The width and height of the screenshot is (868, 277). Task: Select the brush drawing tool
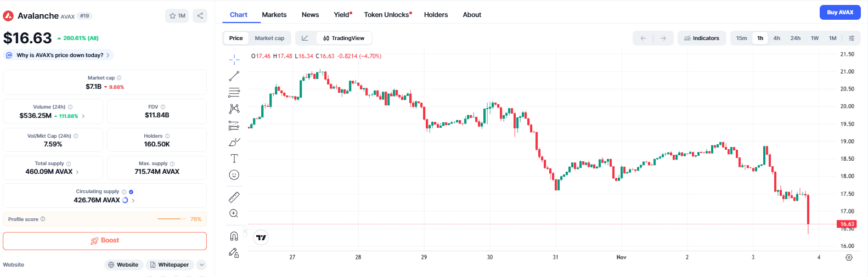(234, 142)
